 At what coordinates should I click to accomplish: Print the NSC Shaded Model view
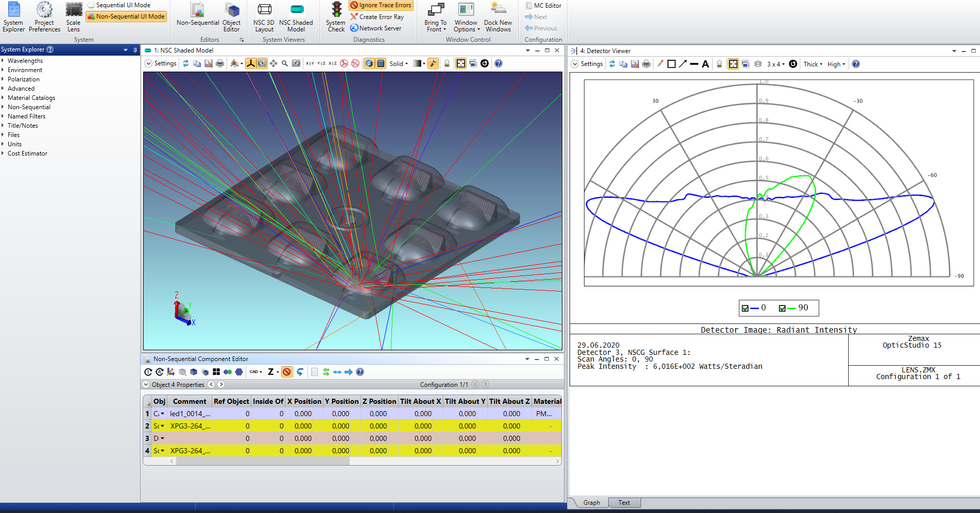pyautogui.click(x=220, y=63)
